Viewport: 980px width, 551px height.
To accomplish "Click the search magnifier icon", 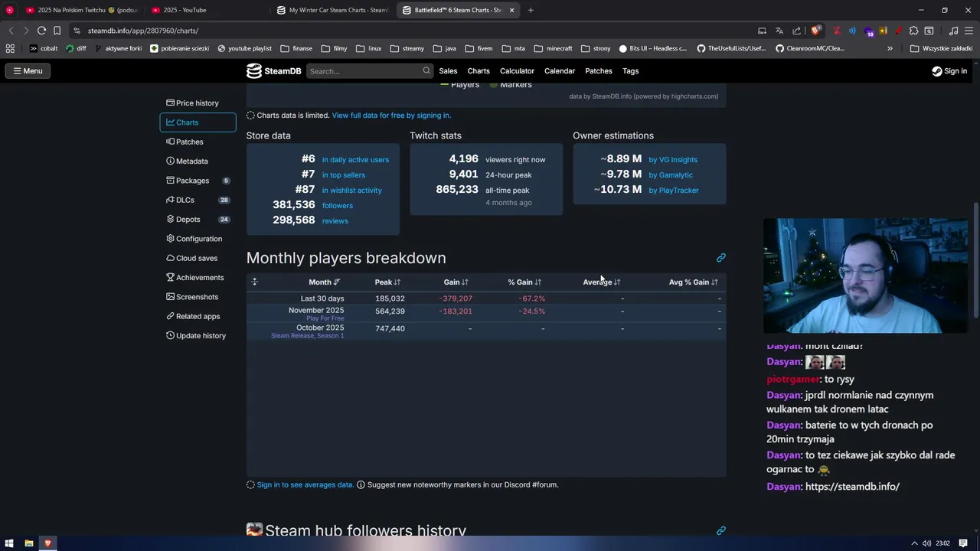I will point(426,71).
